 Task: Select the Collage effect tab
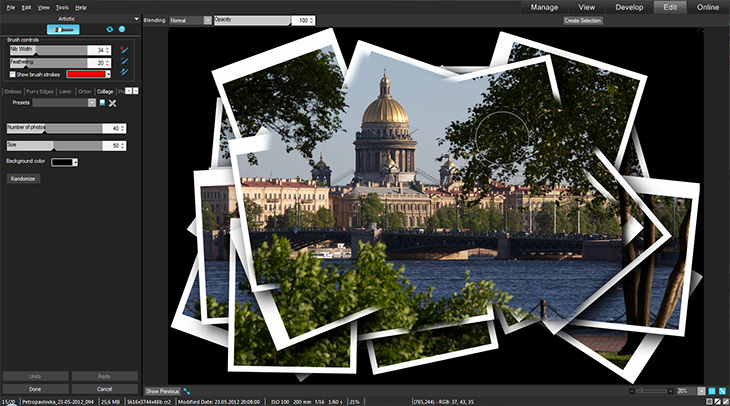click(105, 91)
